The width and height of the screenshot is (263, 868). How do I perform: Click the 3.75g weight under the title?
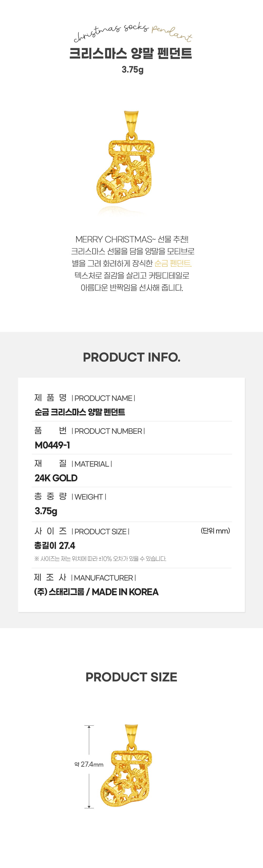pyautogui.click(x=132, y=70)
